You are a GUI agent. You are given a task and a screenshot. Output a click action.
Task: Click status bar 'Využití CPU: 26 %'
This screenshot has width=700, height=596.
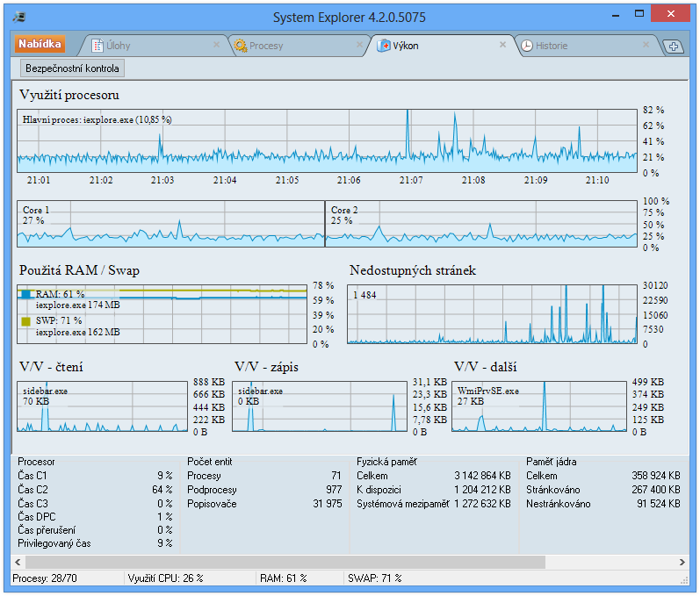[165, 578]
